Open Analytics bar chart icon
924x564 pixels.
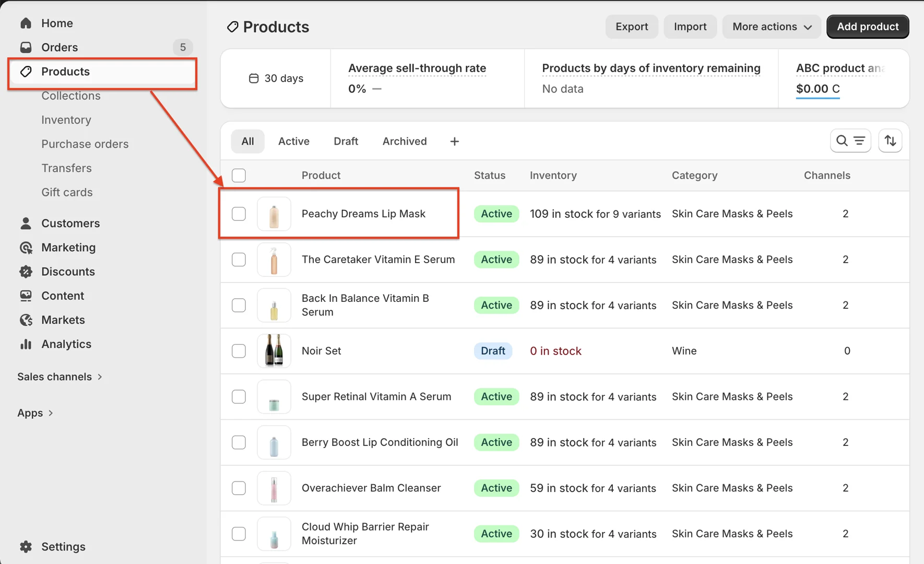point(26,344)
